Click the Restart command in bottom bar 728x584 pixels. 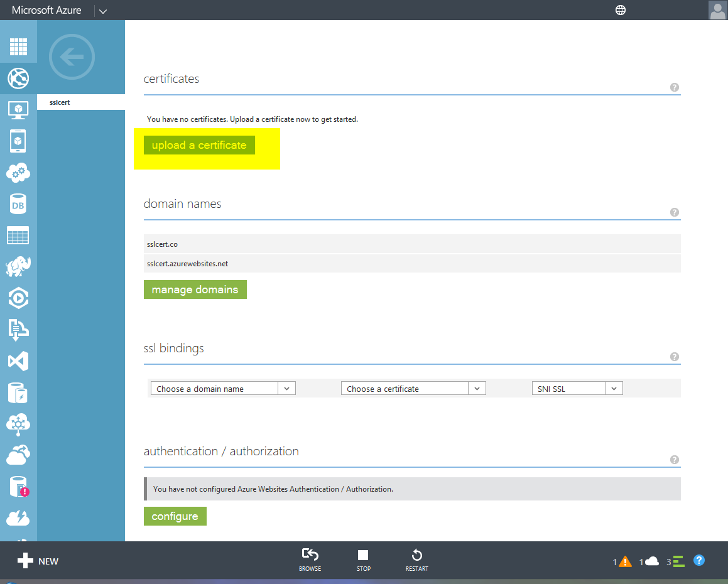[x=416, y=560]
